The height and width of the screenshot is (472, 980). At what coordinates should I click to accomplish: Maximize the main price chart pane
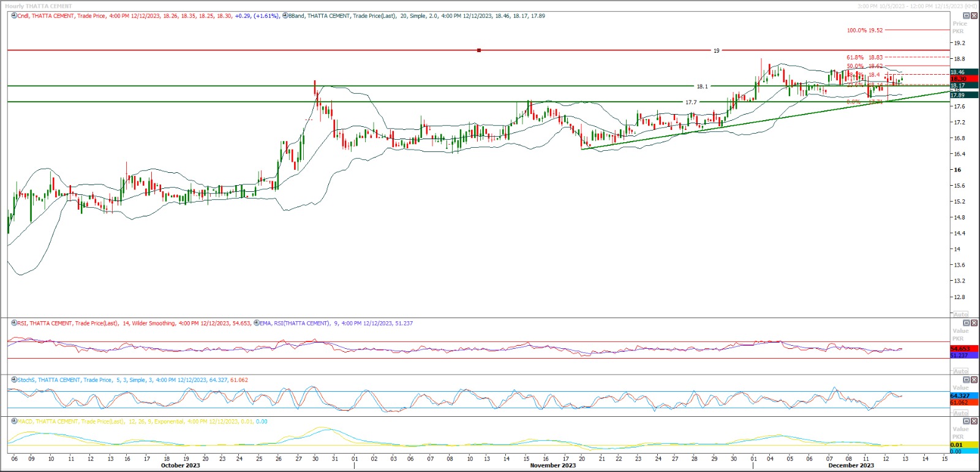(x=967, y=16)
